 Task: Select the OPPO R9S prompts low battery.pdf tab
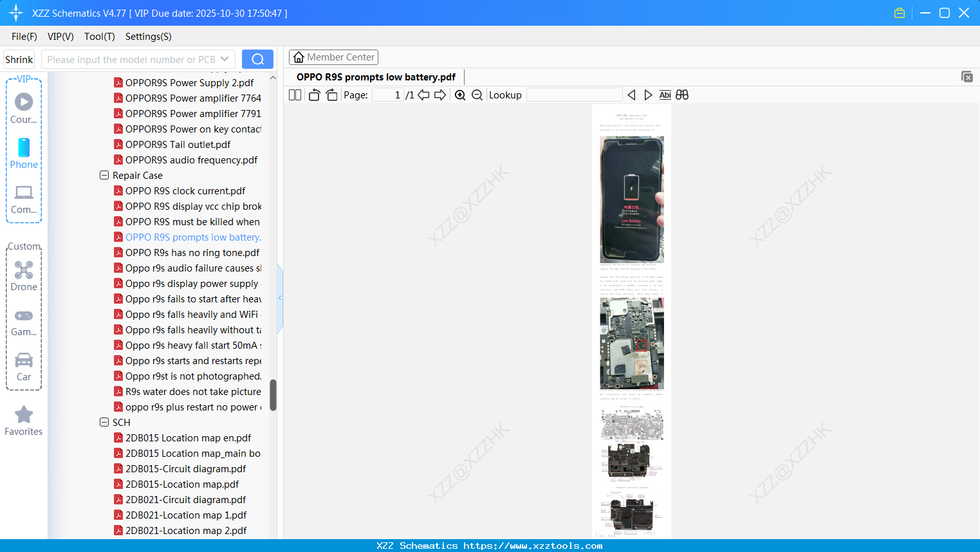(x=376, y=77)
